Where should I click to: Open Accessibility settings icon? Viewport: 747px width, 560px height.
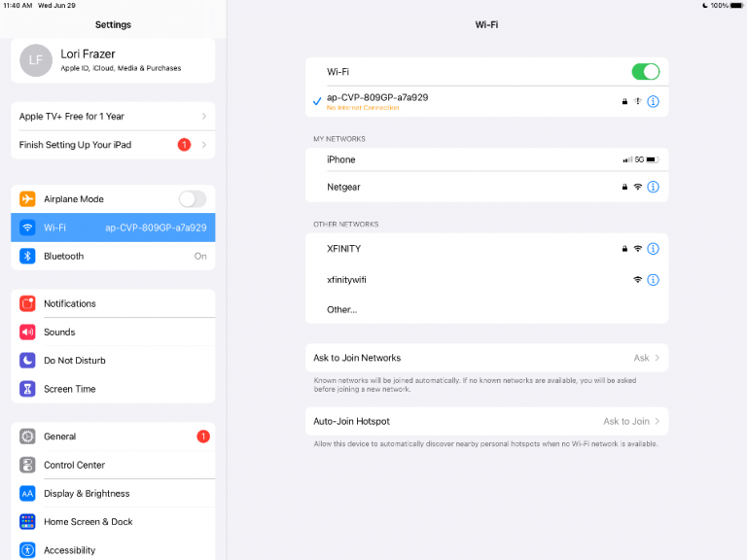(27, 550)
